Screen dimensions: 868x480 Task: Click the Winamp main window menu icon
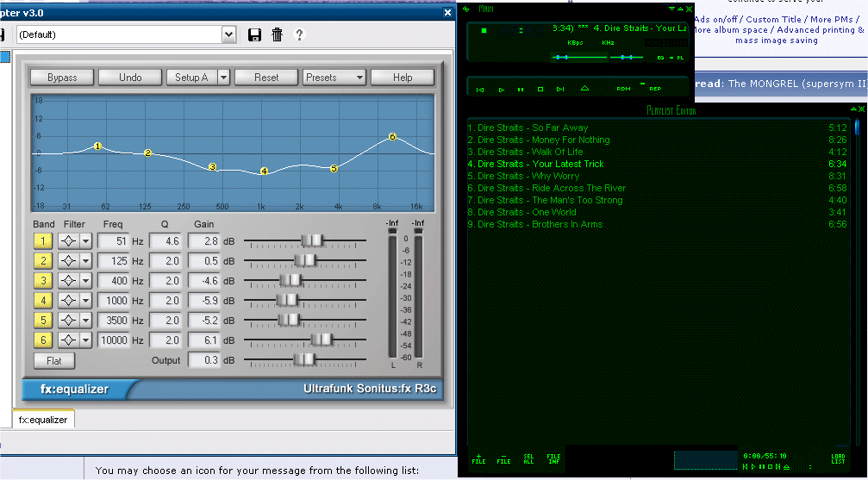(x=466, y=9)
